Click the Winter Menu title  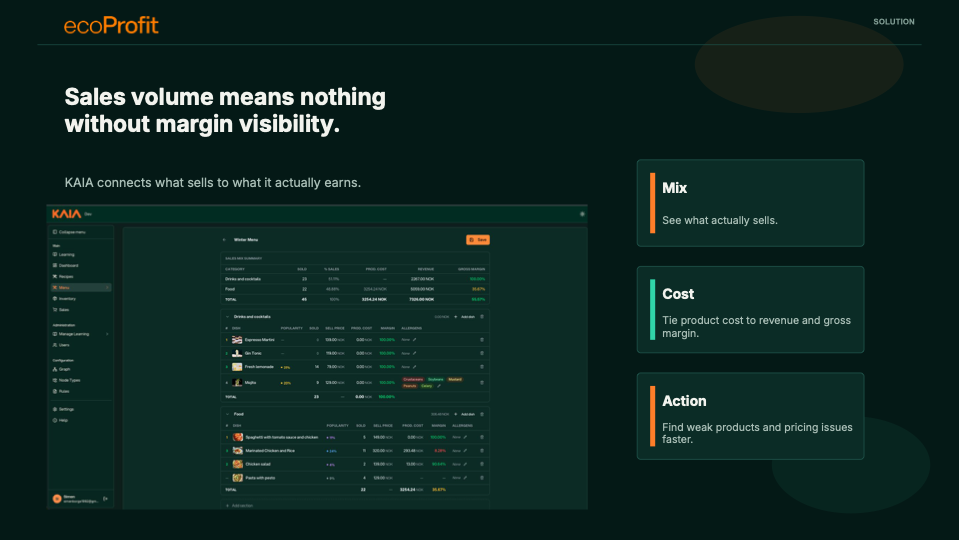(246, 240)
